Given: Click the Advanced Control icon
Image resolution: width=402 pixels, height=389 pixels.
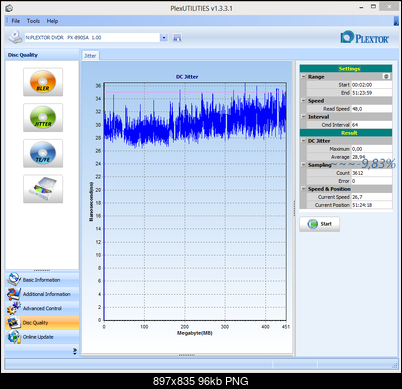Looking at the screenshot, I should tap(14, 308).
